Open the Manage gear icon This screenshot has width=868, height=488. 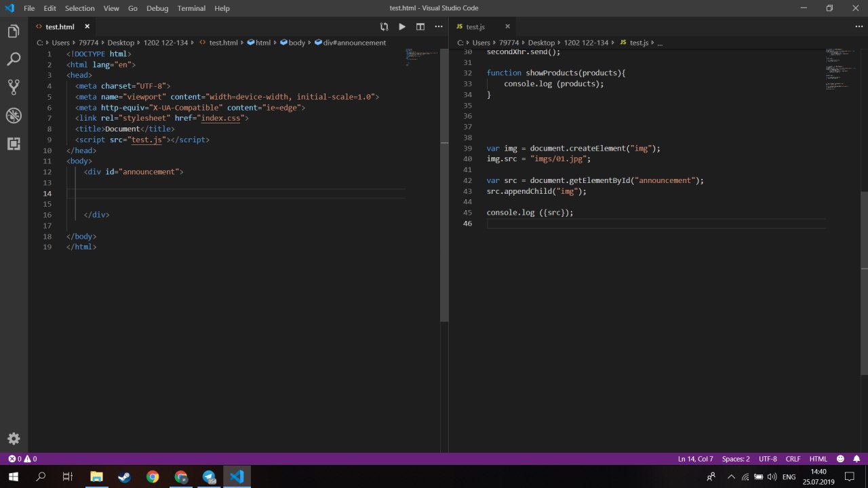pos(14,439)
